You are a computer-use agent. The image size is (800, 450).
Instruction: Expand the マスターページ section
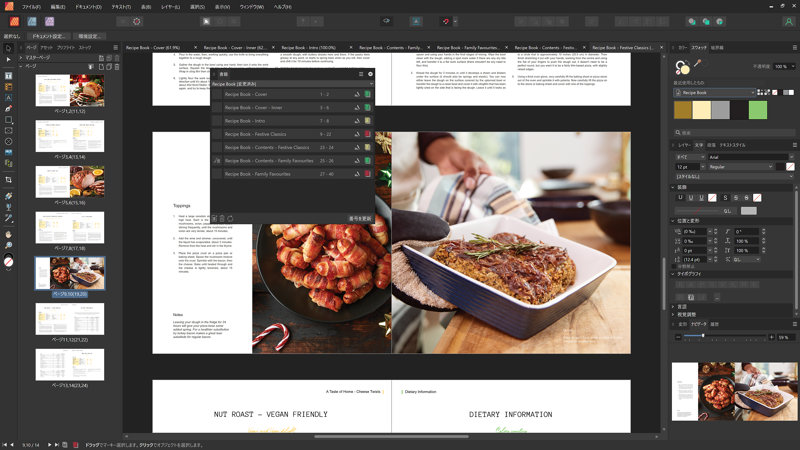21,58
